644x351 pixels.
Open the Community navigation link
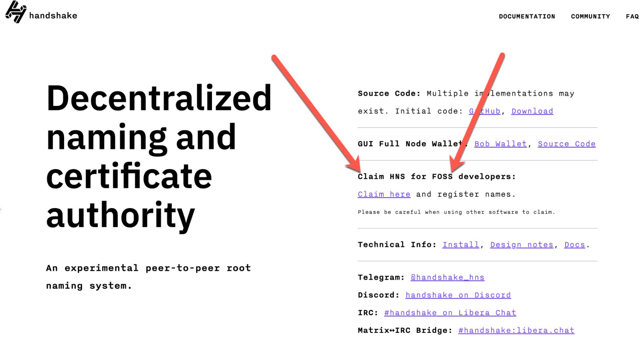click(591, 16)
